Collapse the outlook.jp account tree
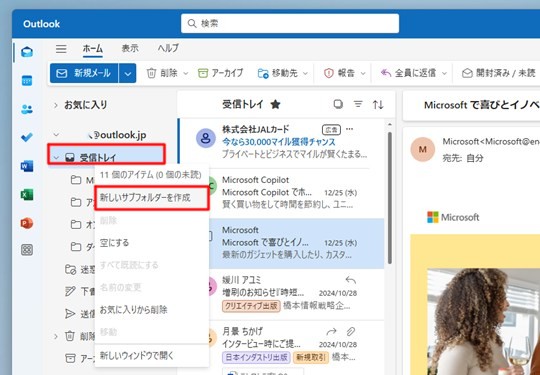 56,135
